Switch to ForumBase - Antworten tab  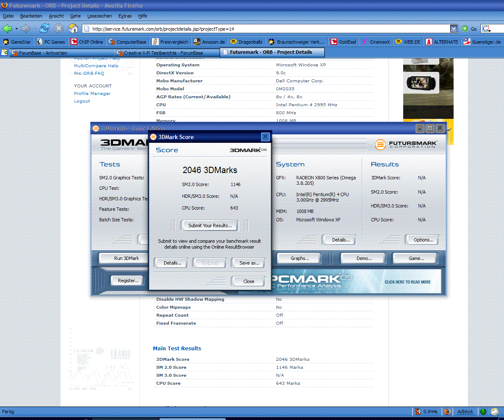tap(61, 52)
